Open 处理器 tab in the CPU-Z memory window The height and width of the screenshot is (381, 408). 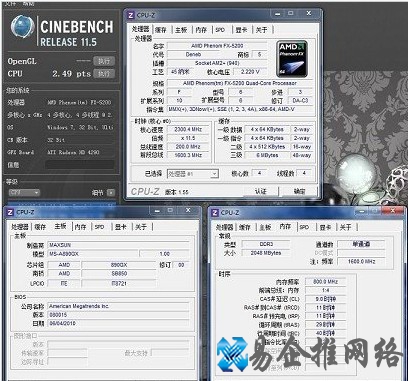pos(225,228)
